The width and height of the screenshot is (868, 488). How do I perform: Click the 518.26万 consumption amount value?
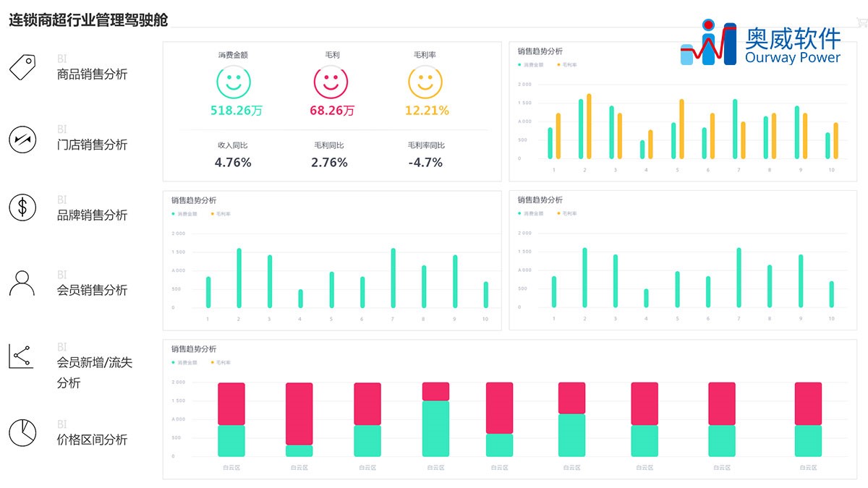coord(236,111)
